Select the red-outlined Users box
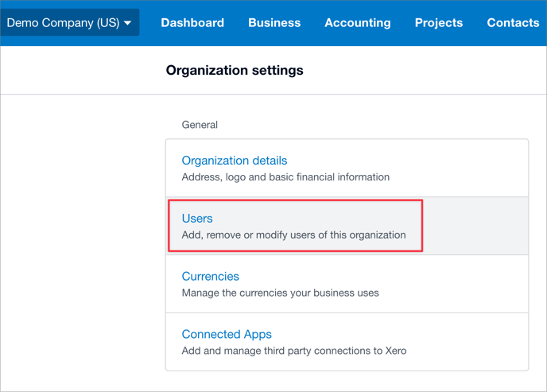Screen dimensions: 547x392 [295, 226]
